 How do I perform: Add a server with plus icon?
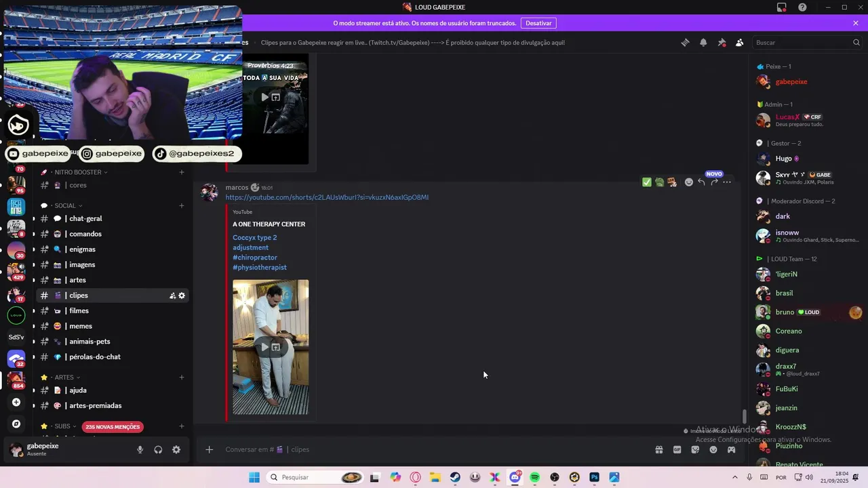16,402
